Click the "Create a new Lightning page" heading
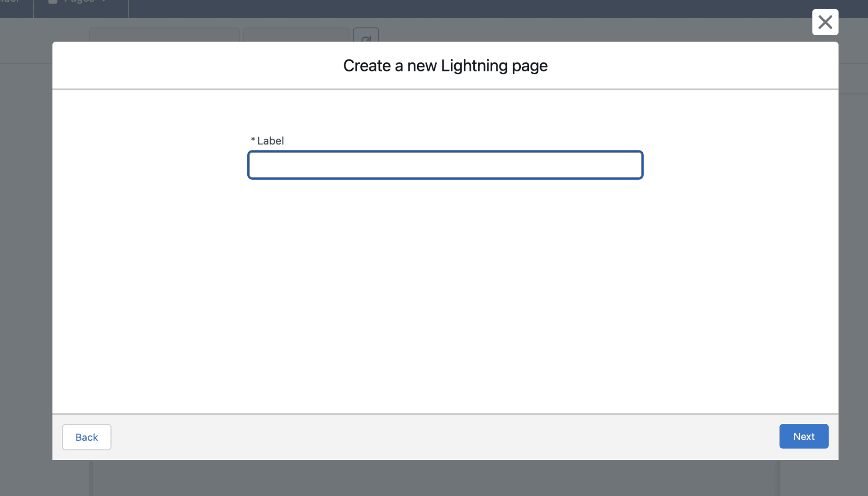This screenshot has width=868, height=496. (x=445, y=66)
